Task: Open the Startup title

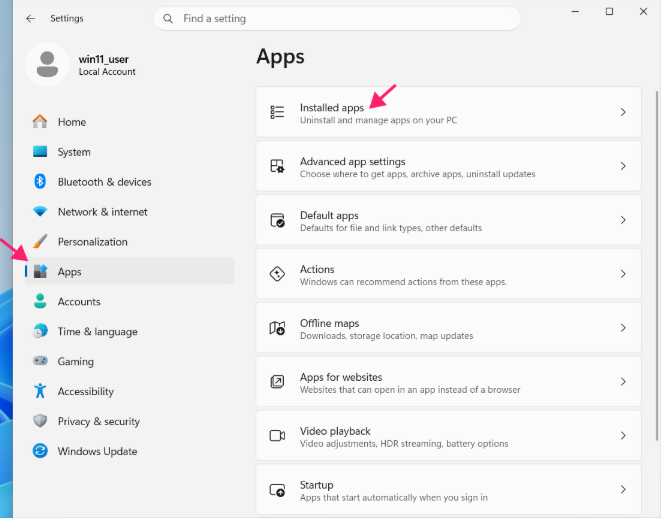Action: (317, 485)
